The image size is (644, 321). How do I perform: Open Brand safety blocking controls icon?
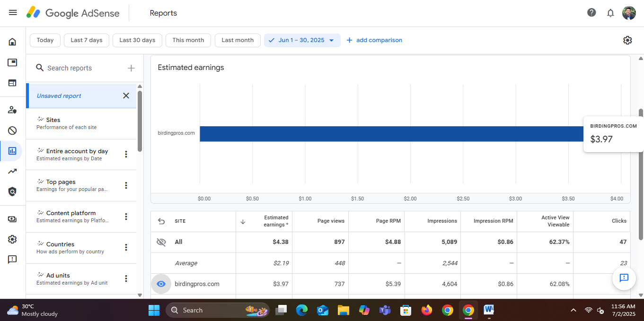tap(12, 130)
